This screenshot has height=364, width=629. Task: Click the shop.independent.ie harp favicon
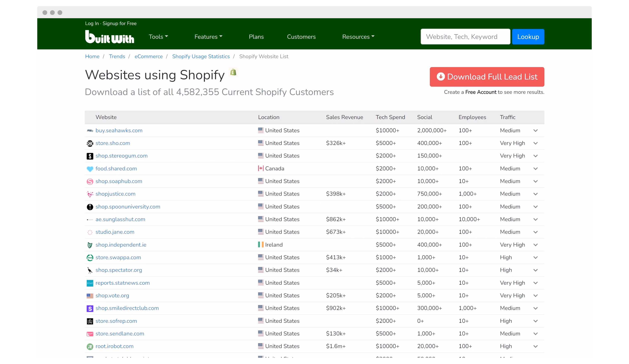(x=90, y=245)
